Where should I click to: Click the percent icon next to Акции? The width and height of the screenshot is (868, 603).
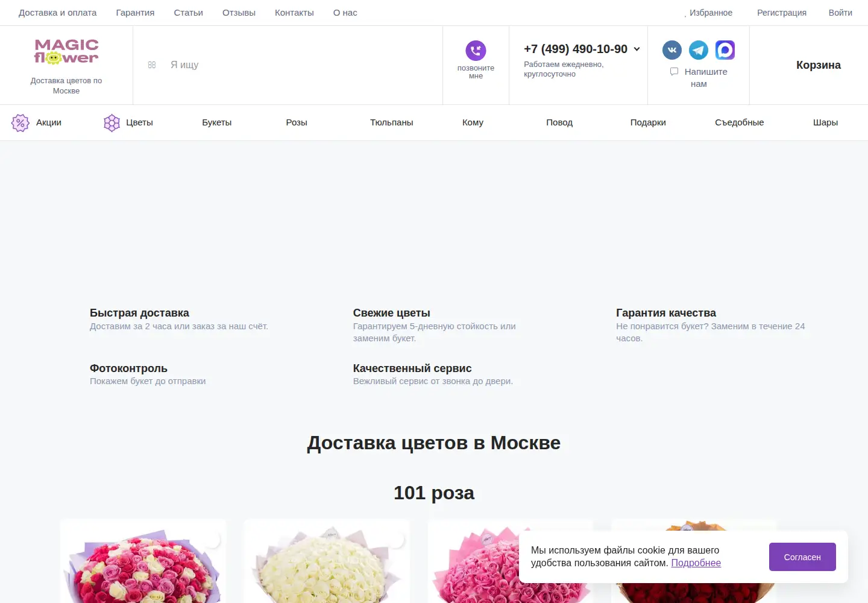click(20, 123)
